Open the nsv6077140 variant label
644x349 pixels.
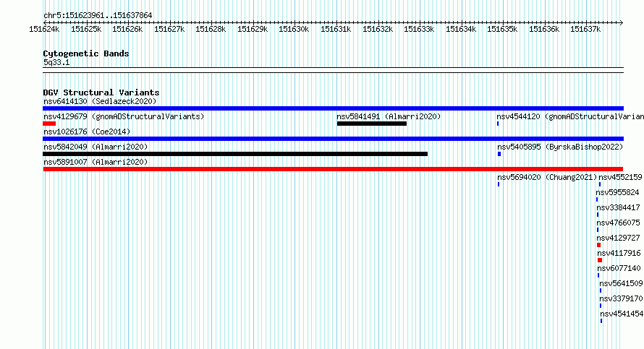click(619, 268)
